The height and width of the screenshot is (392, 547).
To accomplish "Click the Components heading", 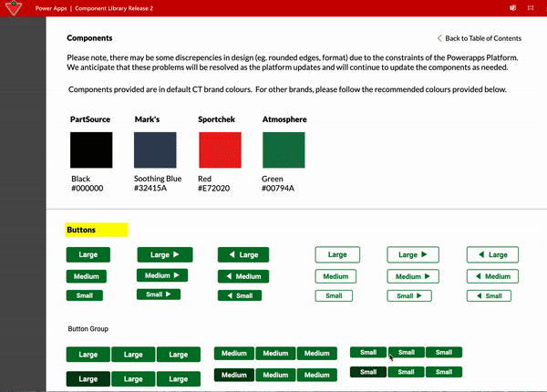I will click(x=89, y=38).
